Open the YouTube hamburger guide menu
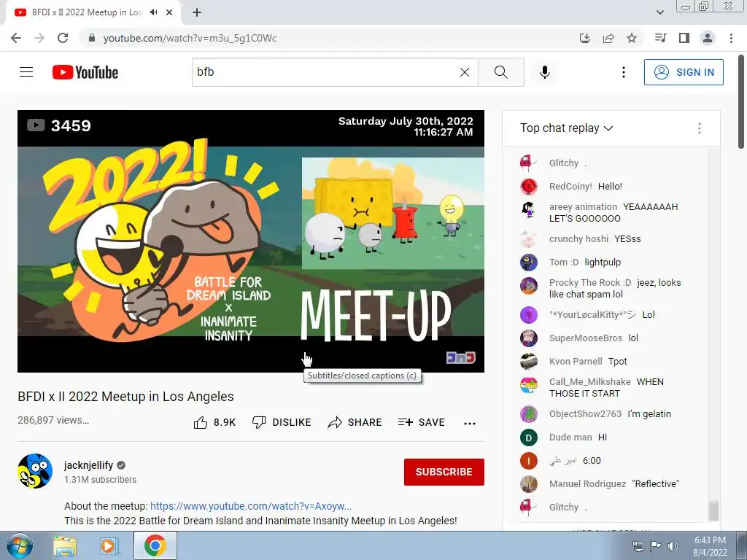 26,72
